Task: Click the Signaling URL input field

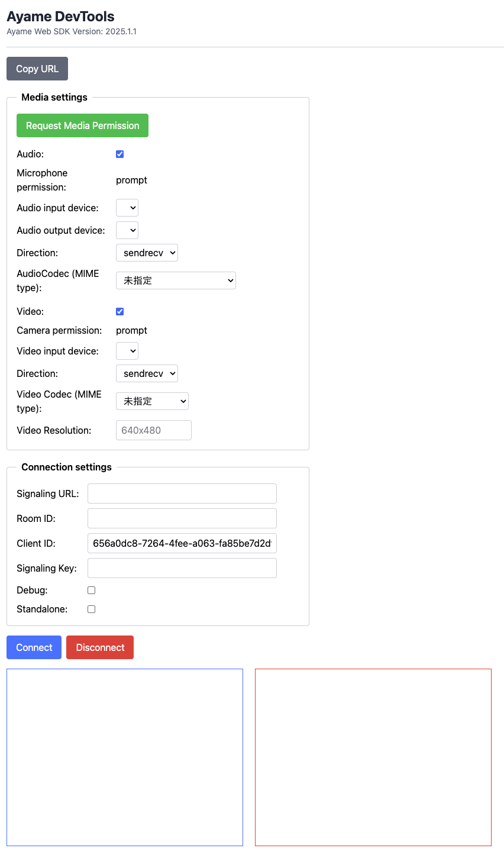Action: [182, 493]
